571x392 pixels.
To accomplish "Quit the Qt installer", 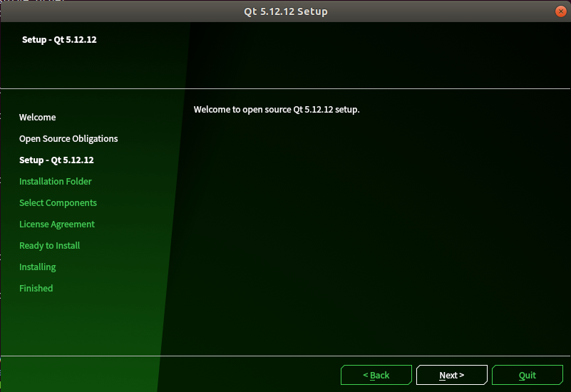I will (x=528, y=375).
